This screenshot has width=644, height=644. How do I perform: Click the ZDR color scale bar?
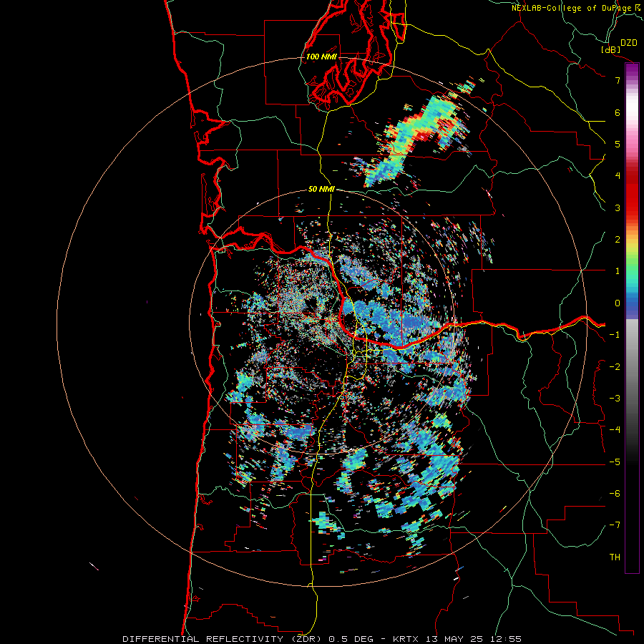[632, 318]
